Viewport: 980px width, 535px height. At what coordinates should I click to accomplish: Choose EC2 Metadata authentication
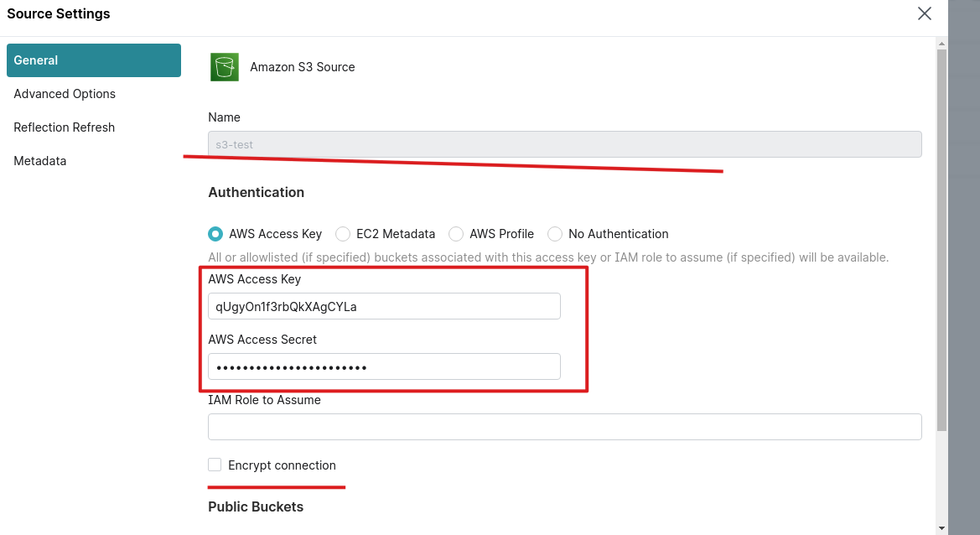tap(343, 234)
